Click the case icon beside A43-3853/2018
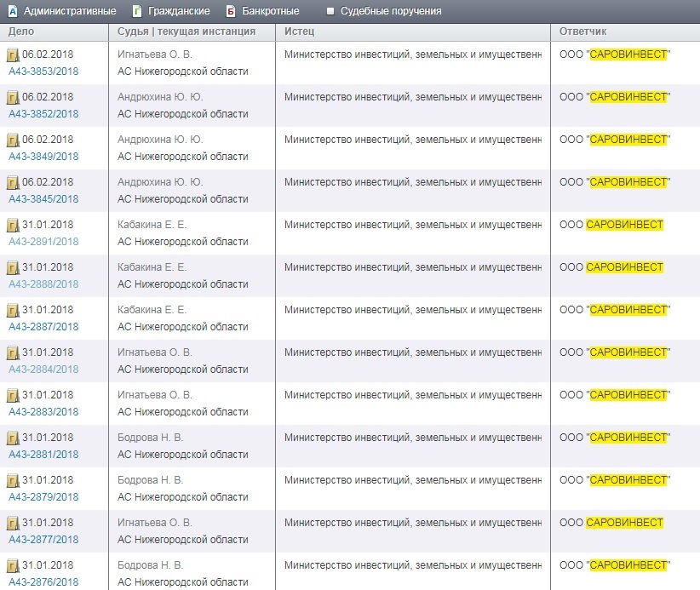700x590 pixels. 13,55
